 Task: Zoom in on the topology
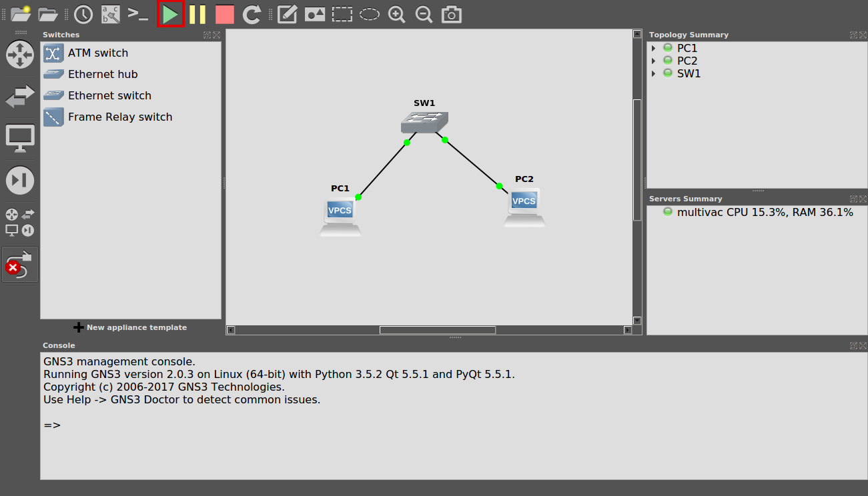click(x=397, y=14)
